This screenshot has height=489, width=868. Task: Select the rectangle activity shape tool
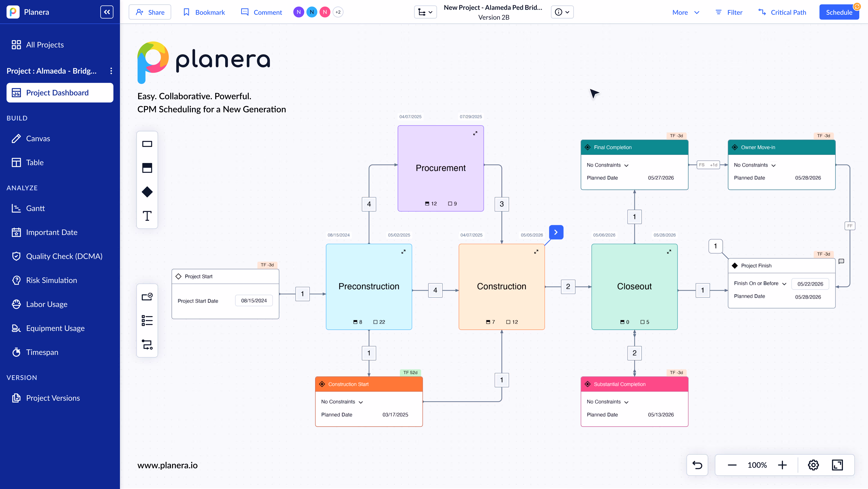[147, 144]
